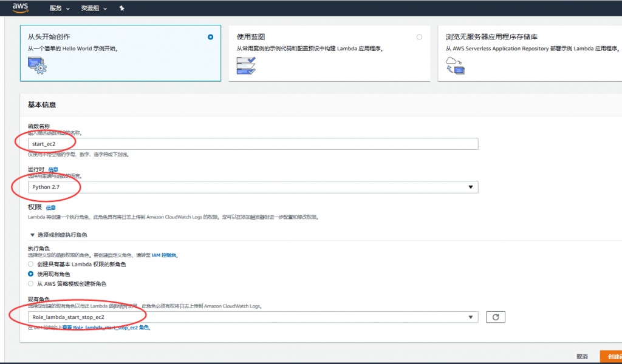Click the blueprint checklist illustration icon
Screen dimensions: 622x364
[245, 66]
